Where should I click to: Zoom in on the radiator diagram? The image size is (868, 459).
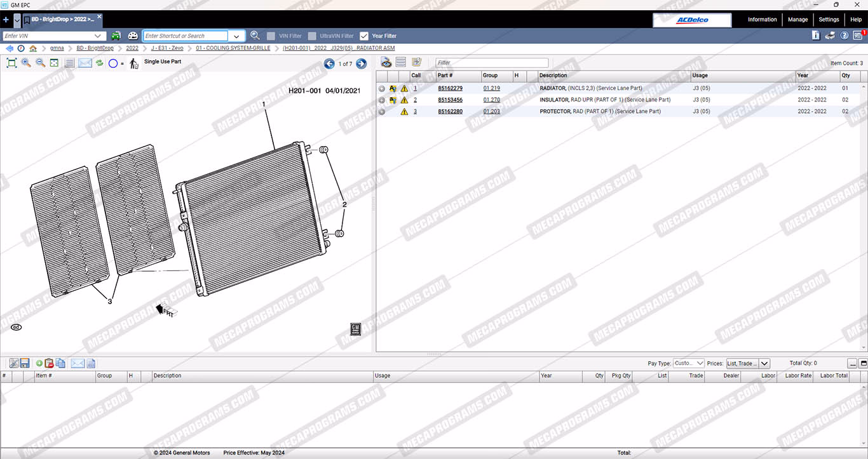pos(26,63)
